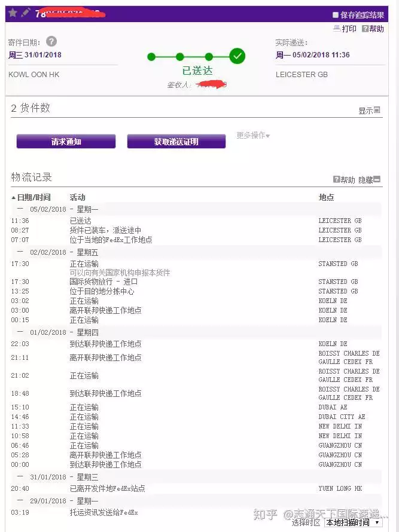Click the shipment date help question icon
Image resolution: width=399 pixels, height=532 pixels.
51,41
